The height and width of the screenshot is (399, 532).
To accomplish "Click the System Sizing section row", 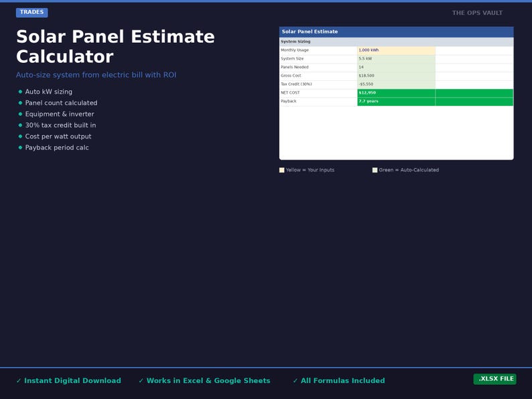I will click(396, 42).
